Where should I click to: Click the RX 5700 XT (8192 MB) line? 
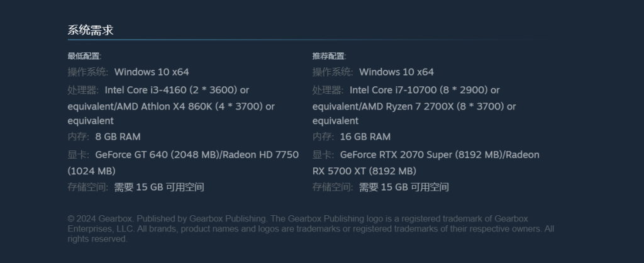pyautogui.click(x=364, y=171)
